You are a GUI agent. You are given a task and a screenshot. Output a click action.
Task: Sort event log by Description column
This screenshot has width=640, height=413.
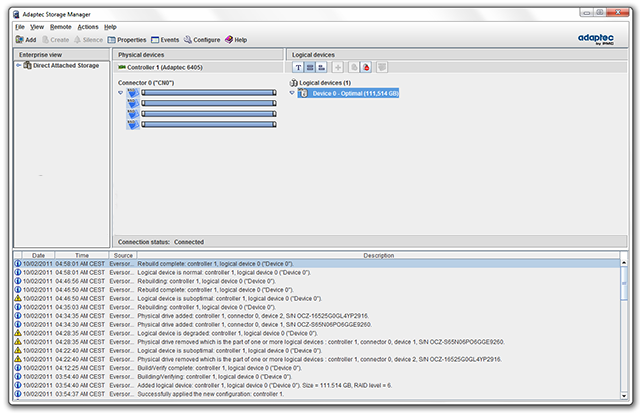[378, 255]
